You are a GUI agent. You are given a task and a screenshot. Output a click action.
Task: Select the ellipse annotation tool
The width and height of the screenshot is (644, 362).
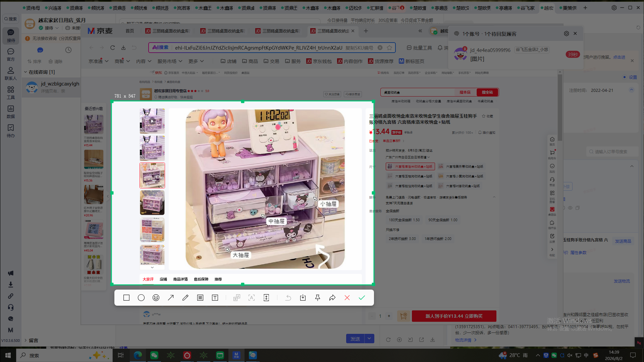coord(141,298)
